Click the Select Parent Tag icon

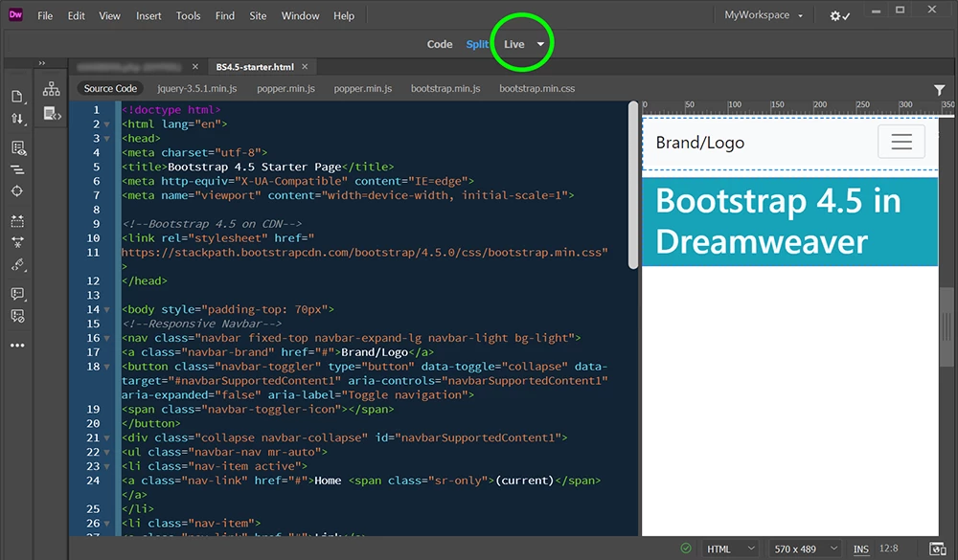pyautogui.click(x=17, y=265)
